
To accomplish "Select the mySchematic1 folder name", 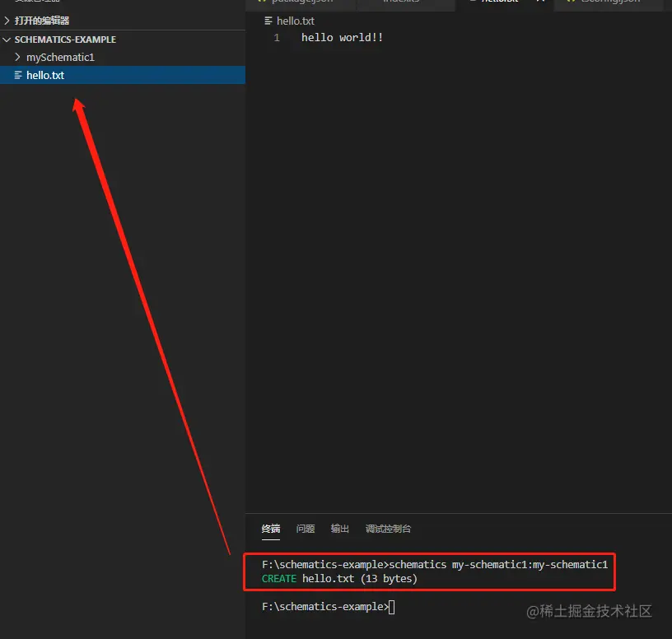I will click(x=60, y=58).
